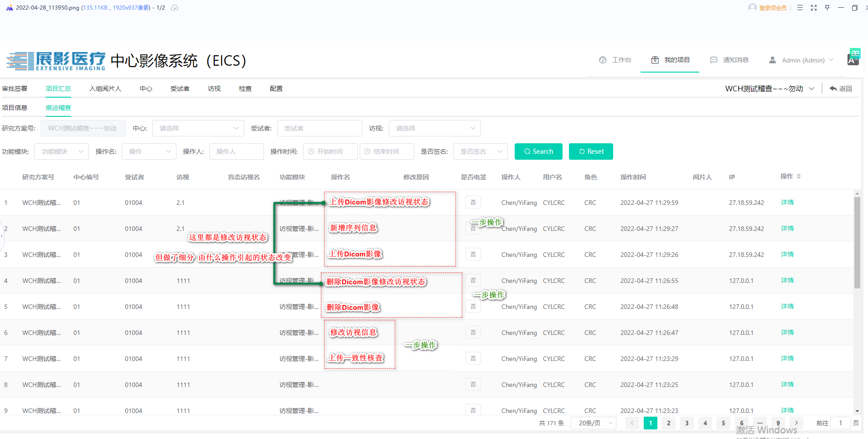Click the 开始时间 start time field
This screenshot has width=868, height=439.
[x=331, y=152]
